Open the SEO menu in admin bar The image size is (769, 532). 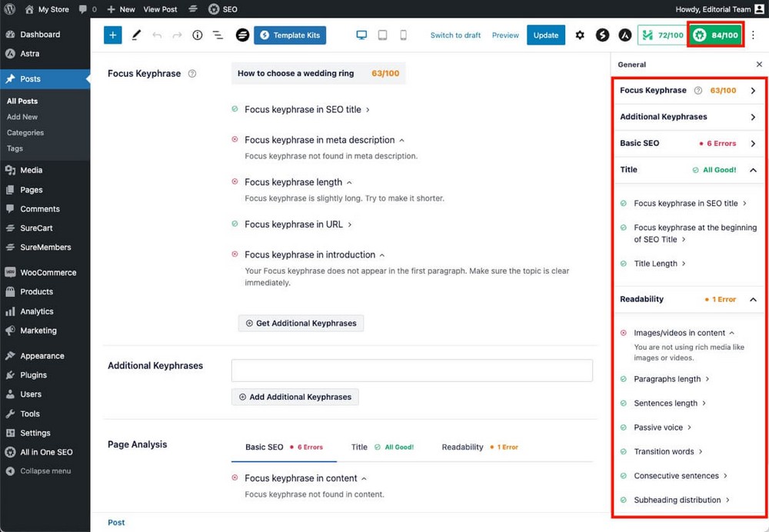(x=223, y=8)
